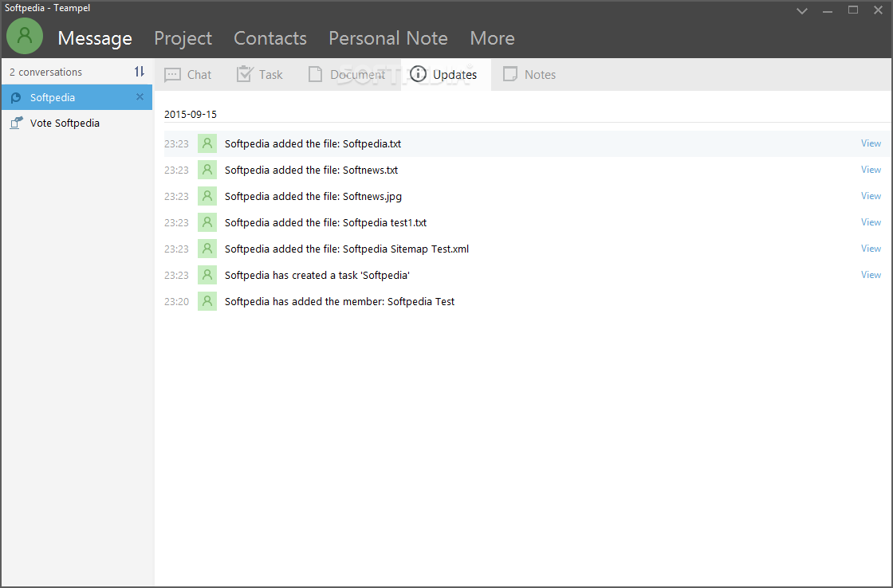893x588 pixels.
Task: Click the 23:20 timestamp
Action: (176, 301)
